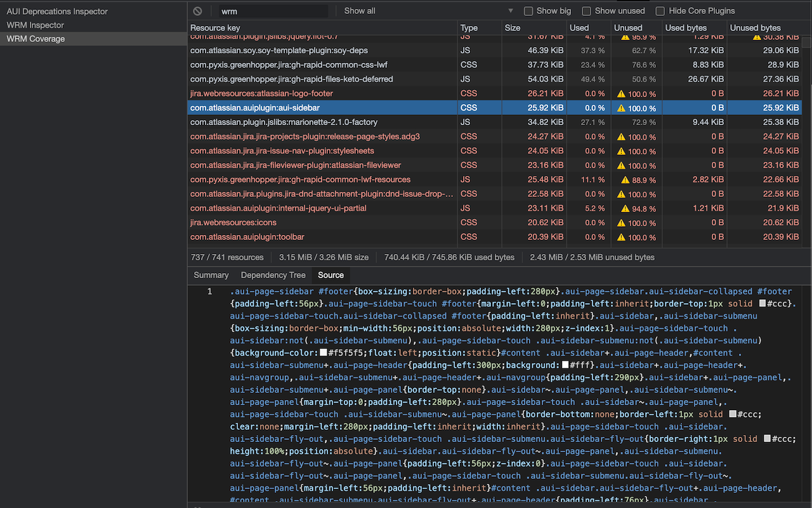
Task: Click the warning icon in gh-rapid-common-lwf-resources row
Action: (x=625, y=180)
